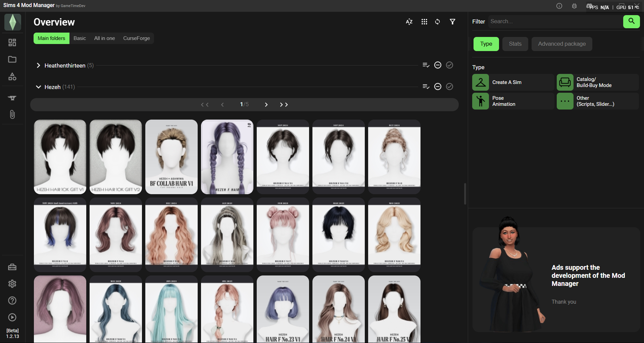Viewport: 644px width, 343px height.
Task: Click the bug report icon in the title bar
Action: pyautogui.click(x=575, y=6)
